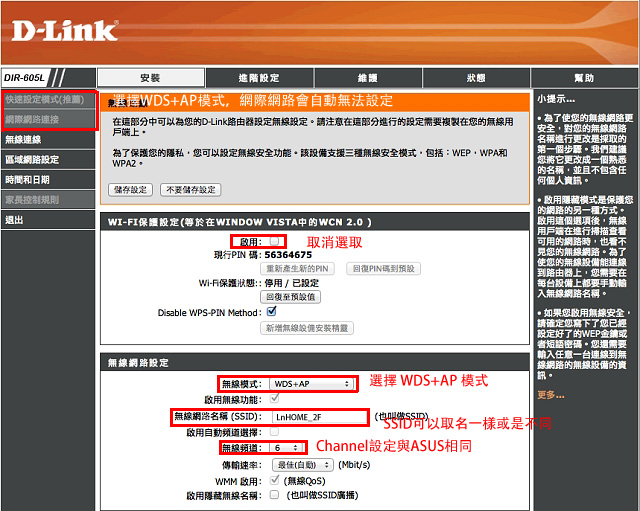Click the 儲存設定 button
640x511 pixels.
[x=131, y=190]
